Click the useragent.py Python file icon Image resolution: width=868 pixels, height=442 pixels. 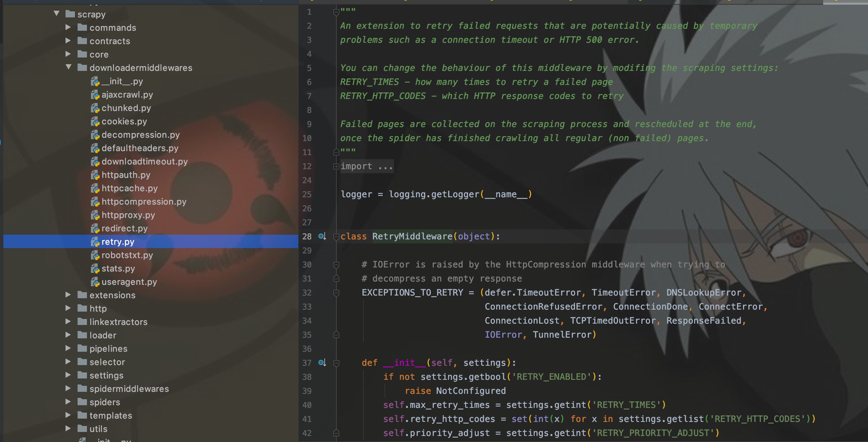pos(95,282)
